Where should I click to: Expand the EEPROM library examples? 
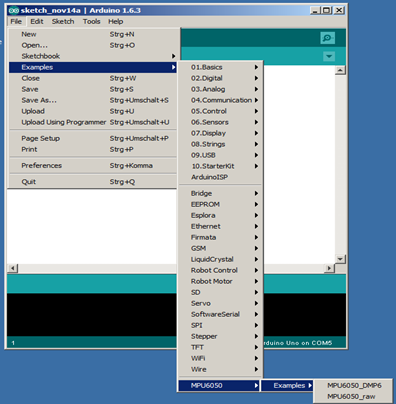click(220, 204)
